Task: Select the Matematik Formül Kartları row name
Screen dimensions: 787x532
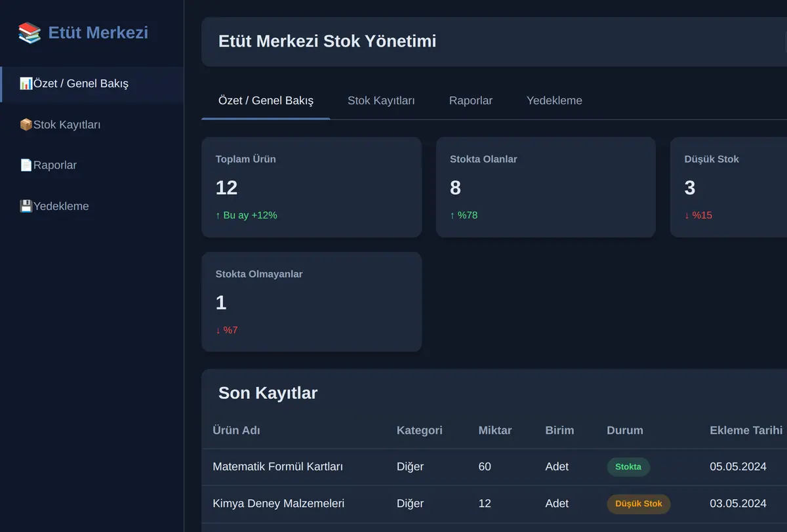Action: (278, 467)
